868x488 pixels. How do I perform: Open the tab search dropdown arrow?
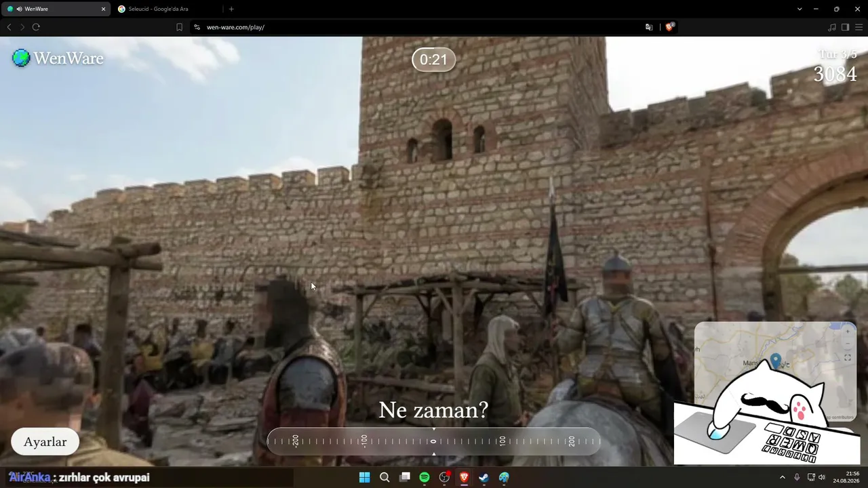(800, 9)
